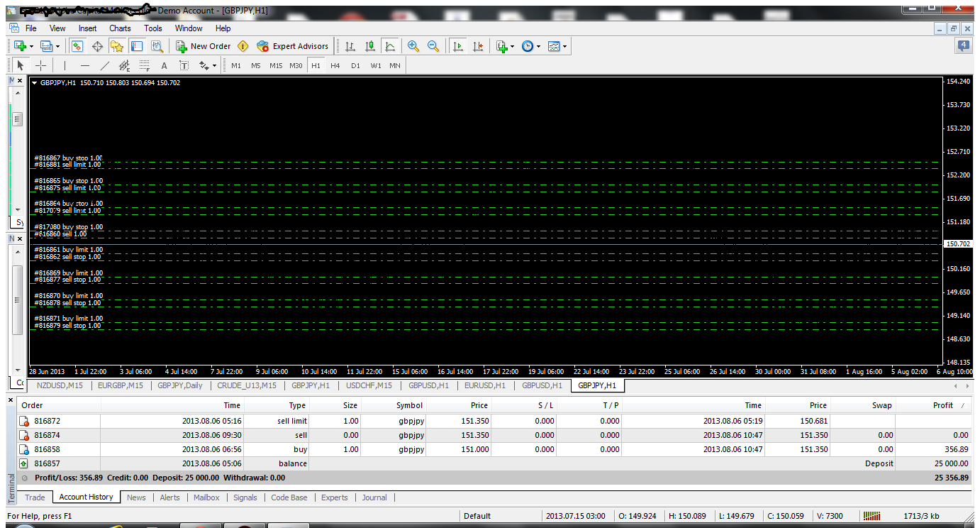The width and height of the screenshot is (980, 528).
Task: Select the Crosshair tool
Action: click(x=40, y=65)
